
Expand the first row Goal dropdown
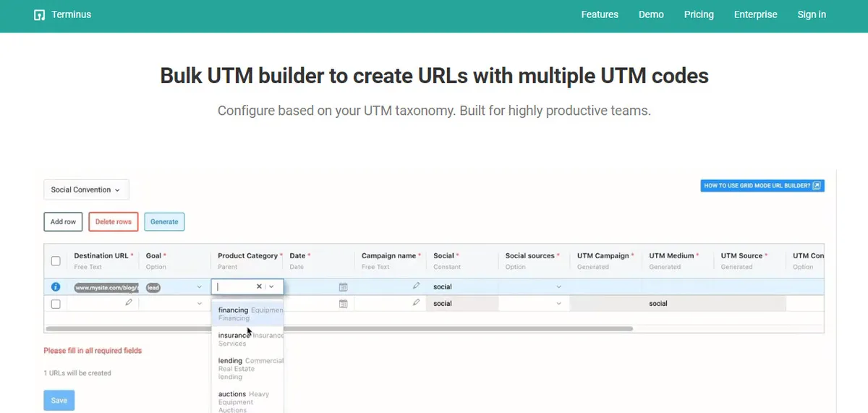click(x=200, y=287)
